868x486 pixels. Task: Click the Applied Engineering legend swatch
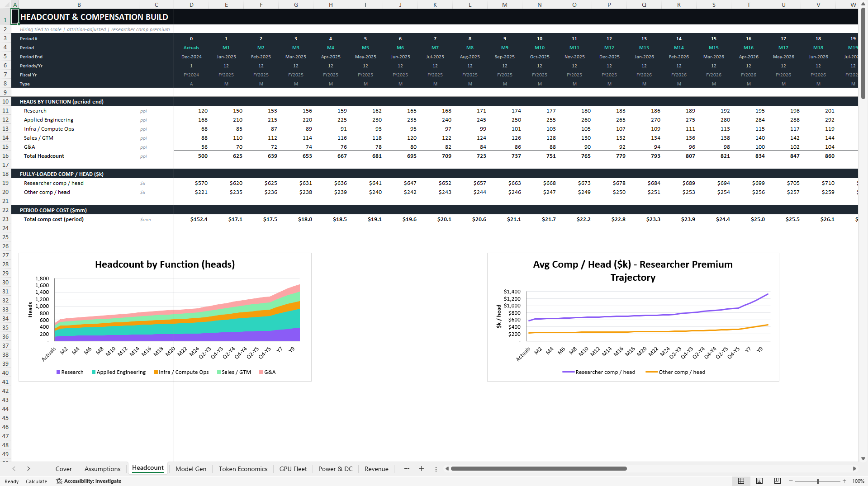[x=94, y=372]
